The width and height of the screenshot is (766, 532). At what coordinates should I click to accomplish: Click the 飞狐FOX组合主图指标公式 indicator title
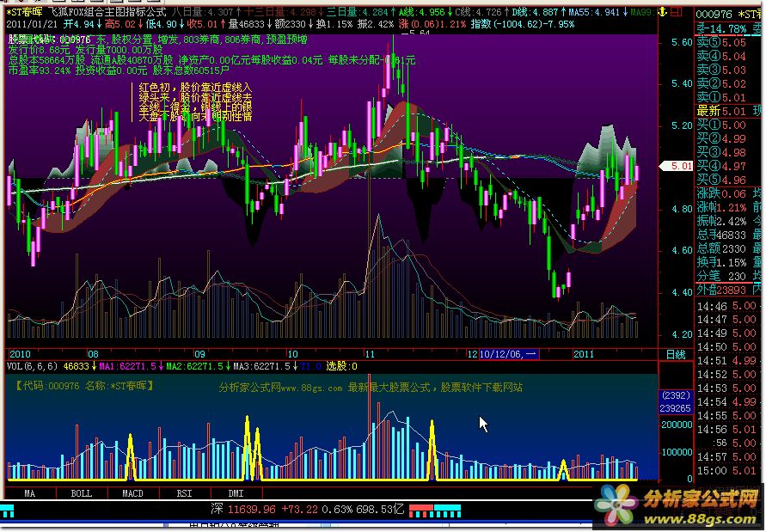click(x=107, y=12)
